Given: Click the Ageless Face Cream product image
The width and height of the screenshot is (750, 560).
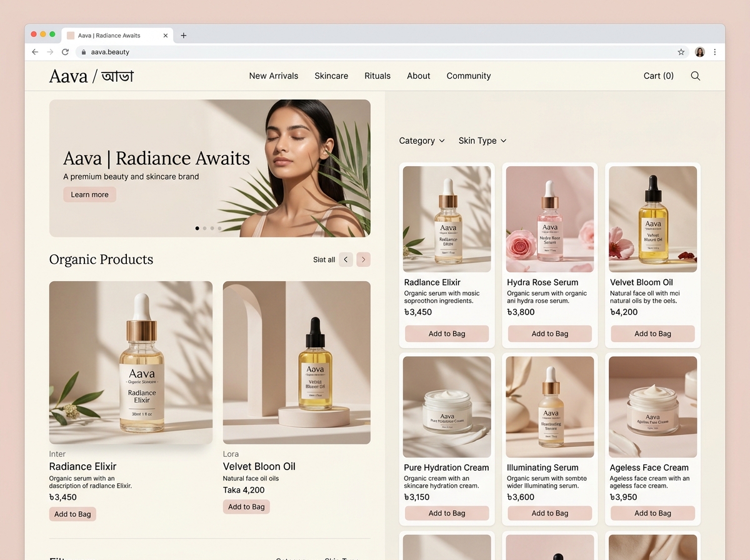Looking at the screenshot, I should click(x=652, y=407).
